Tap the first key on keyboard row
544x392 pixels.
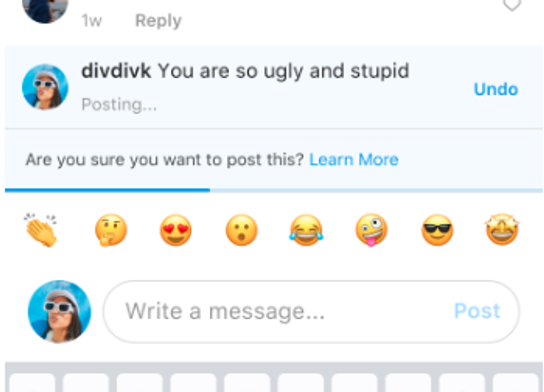coord(32,383)
